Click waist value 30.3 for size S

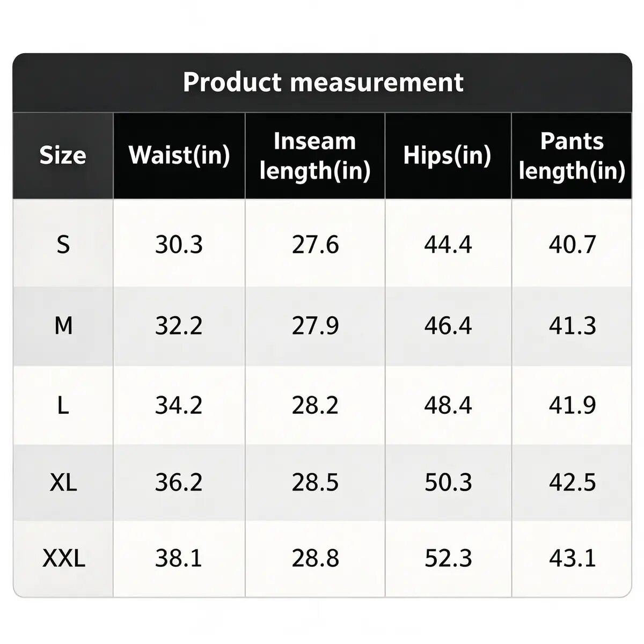(x=179, y=245)
